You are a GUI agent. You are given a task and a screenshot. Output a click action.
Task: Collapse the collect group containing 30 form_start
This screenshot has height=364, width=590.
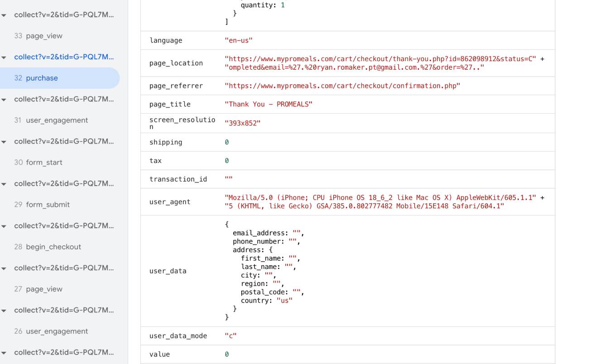4,141
